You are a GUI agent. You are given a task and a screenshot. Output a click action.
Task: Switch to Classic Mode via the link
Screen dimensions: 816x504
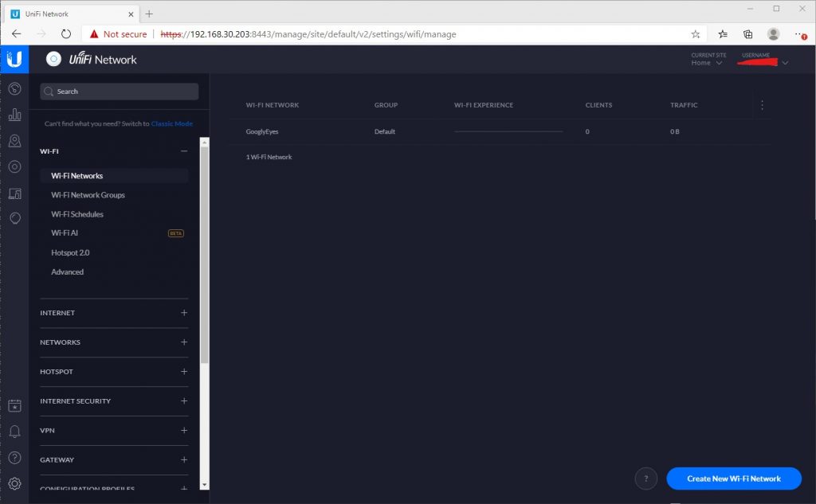point(172,123)
